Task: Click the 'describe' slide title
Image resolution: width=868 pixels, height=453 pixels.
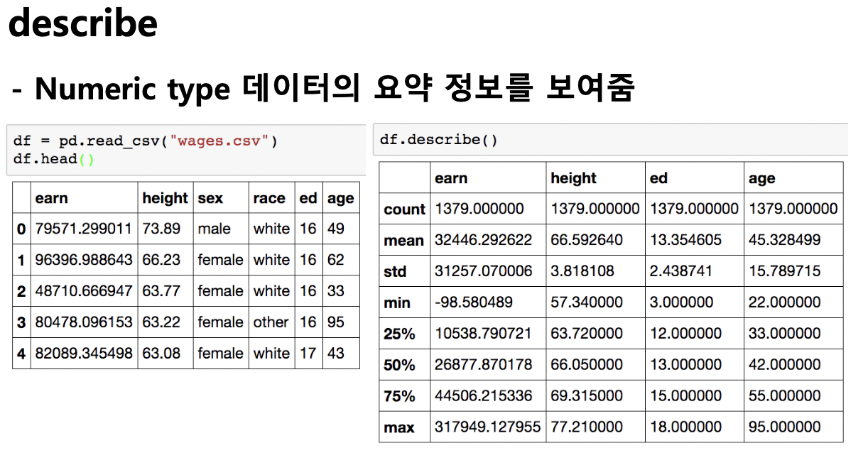Action: pyautogui.click(x=83, y=23)
